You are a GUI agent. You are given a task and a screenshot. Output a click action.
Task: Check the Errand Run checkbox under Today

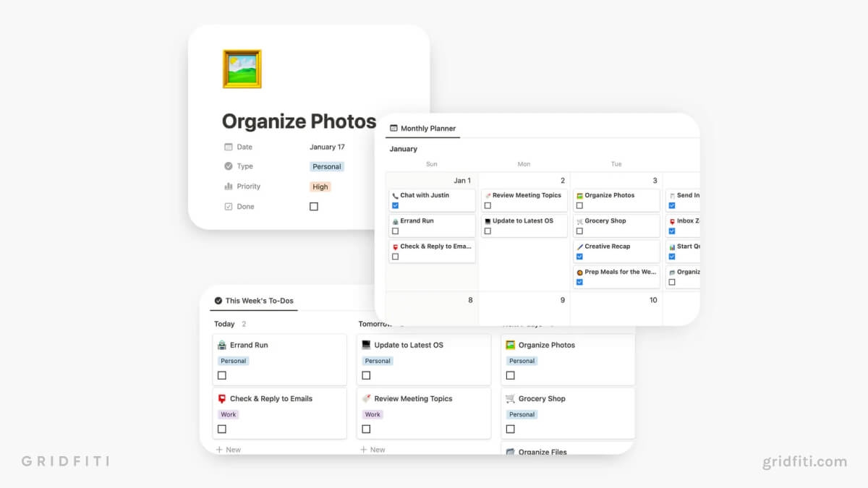(220, 375)
